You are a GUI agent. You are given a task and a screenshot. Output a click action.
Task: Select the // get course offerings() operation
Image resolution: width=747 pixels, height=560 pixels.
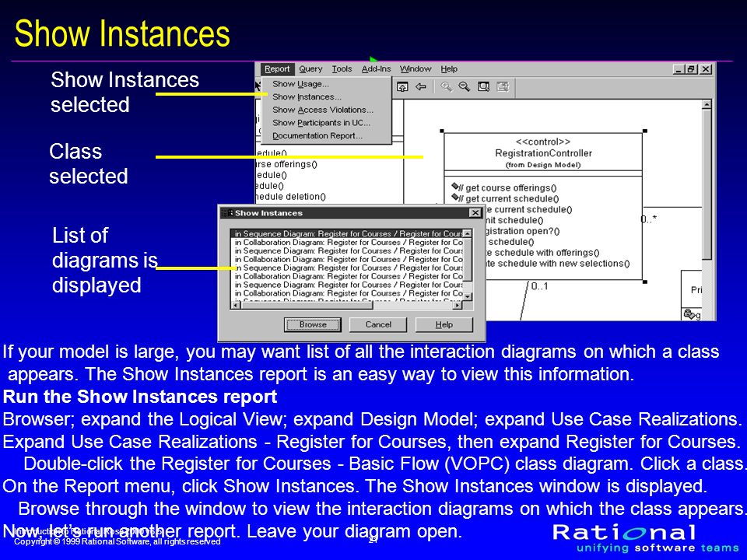pyautogui.click(x=507, y=188)
